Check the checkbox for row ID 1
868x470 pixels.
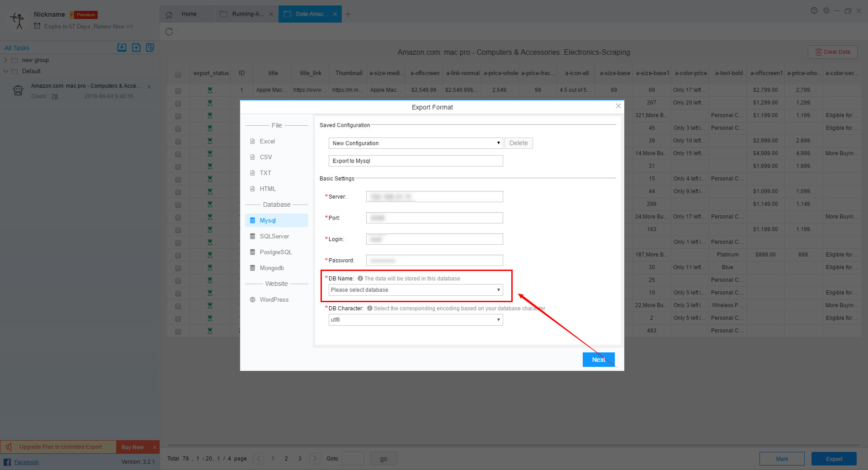178,91
